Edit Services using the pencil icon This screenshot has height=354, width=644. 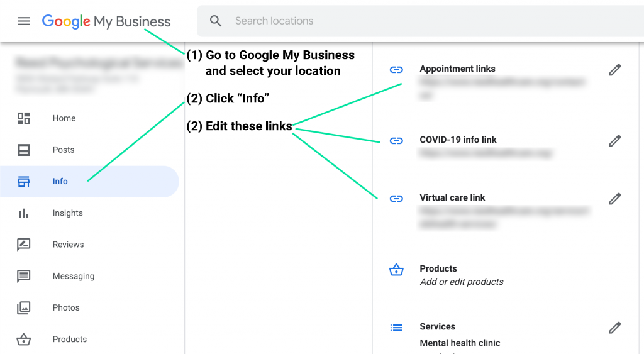pos(614,328)
